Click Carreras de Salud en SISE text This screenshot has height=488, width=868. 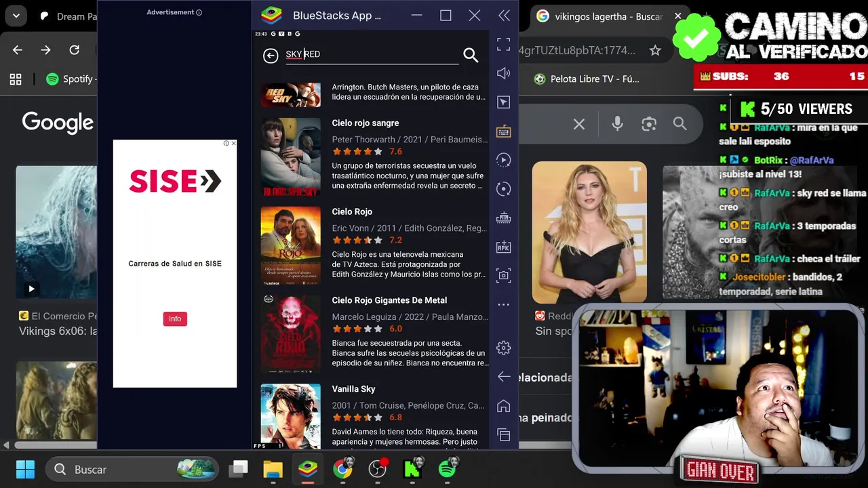[x=175, y=264]
